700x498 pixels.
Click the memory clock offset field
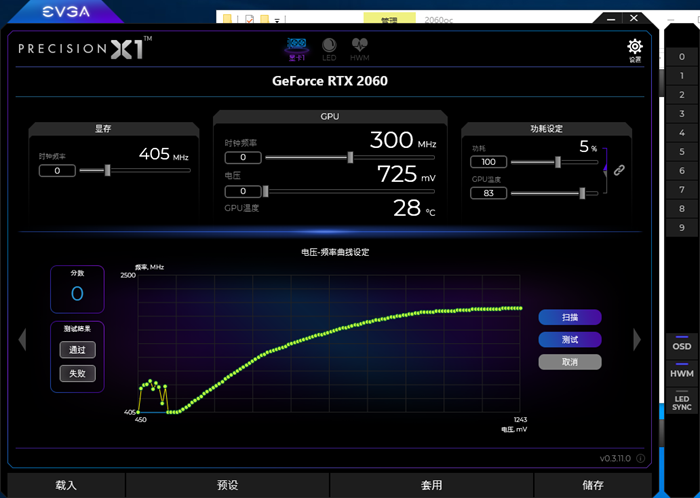[57, 170]
